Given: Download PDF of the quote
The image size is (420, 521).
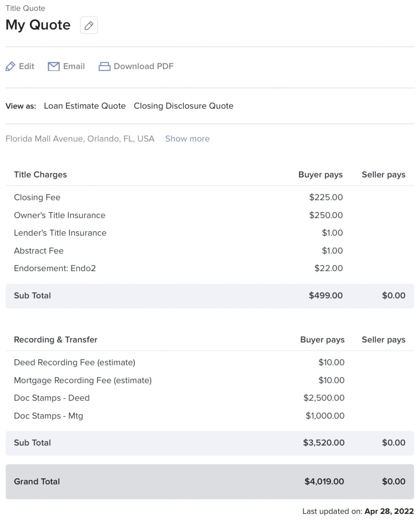Looking at the screenshot, I should 143,66.
